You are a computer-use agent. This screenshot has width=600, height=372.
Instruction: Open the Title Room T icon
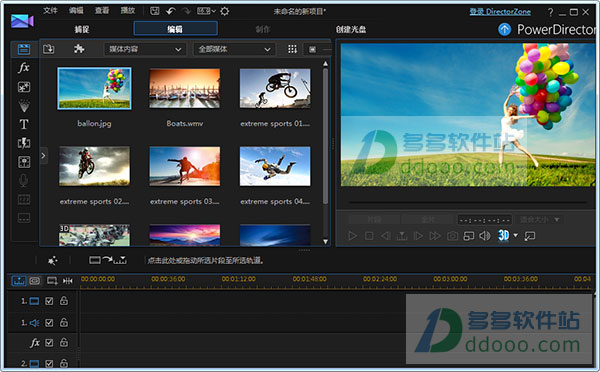click(x=24, y=124)
